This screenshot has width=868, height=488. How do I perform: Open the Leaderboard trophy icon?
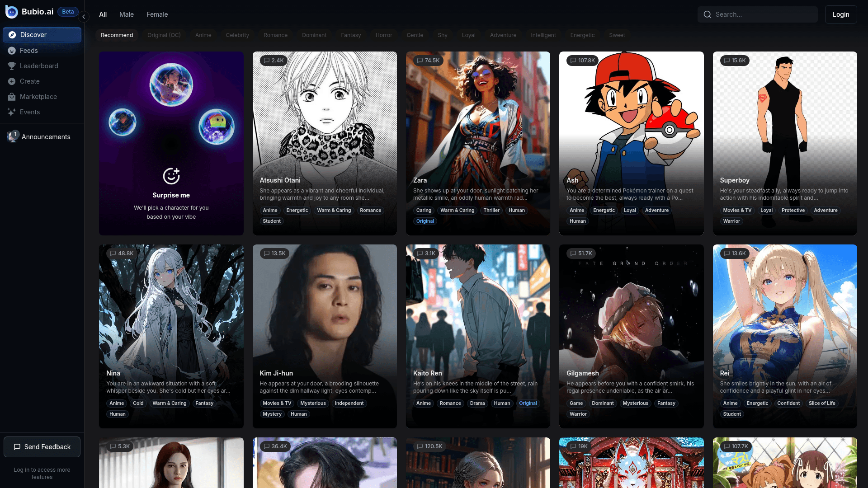point(12,66)
